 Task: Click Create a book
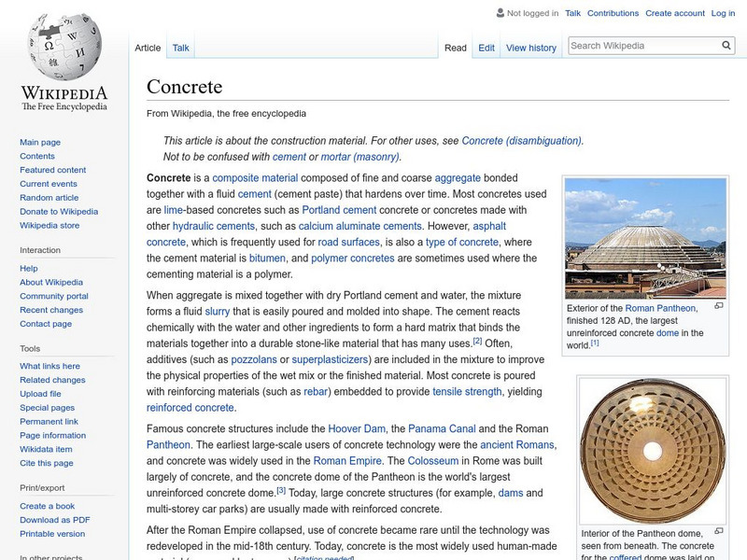pos(48,506)
